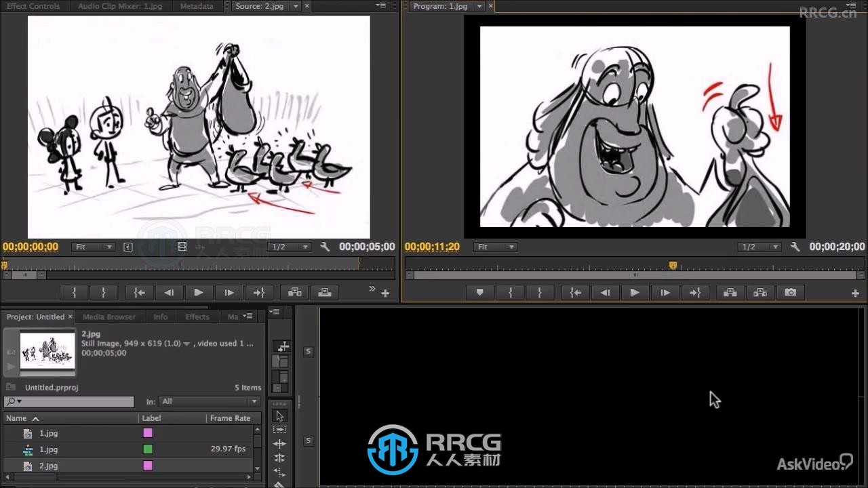The image size is (868, 488).
Task: Play sequence in Program monitor
Action: point(635,293)
